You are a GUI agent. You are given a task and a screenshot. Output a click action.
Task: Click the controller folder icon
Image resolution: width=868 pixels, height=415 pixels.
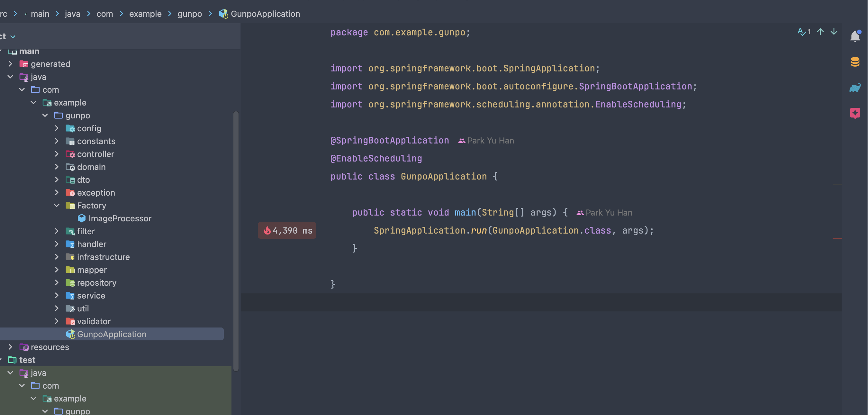coord(70,154)
